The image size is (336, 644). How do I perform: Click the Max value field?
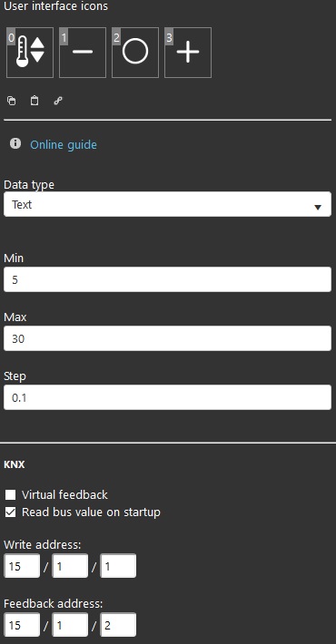[167, 338]
